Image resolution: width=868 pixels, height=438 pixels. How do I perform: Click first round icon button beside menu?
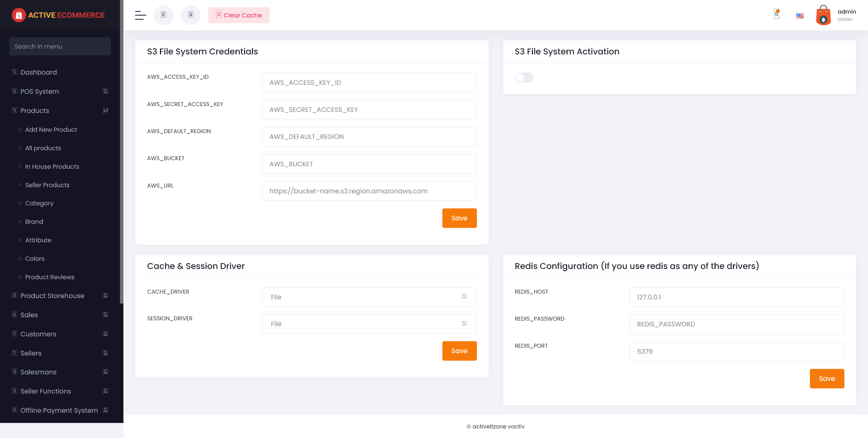pyautogui.click(x=164, y=15)
